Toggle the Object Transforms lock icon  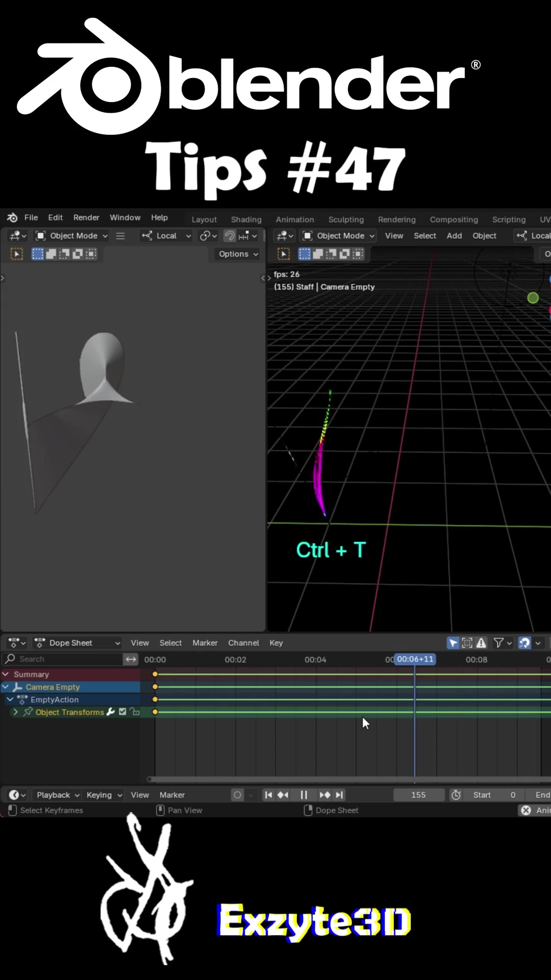(x=135, y=712)
